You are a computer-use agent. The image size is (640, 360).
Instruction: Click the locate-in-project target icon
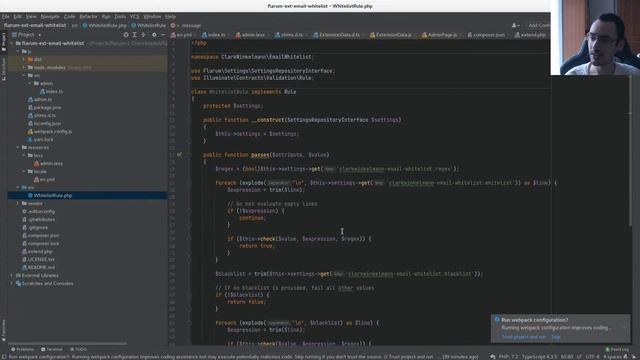pyautogui.click(x=126, y=35)
